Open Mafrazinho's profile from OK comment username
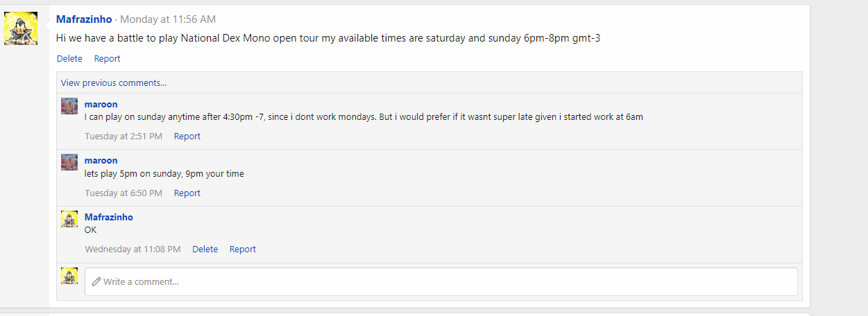 pos(108,218)
